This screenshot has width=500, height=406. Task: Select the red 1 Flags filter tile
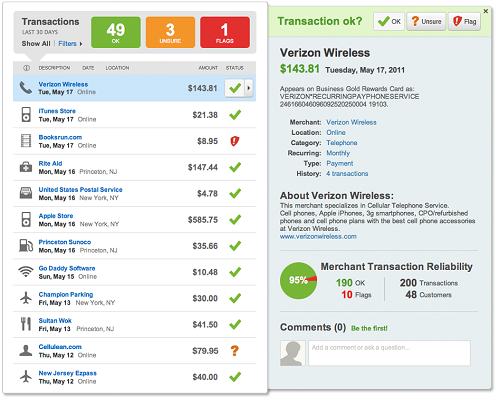(x=225, y=32)
